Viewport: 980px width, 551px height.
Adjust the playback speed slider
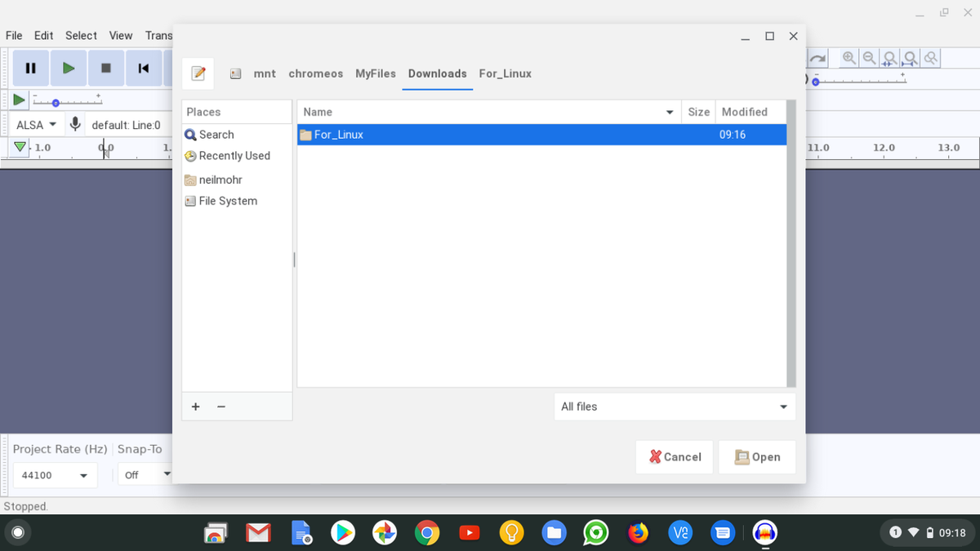coord(56,102)
